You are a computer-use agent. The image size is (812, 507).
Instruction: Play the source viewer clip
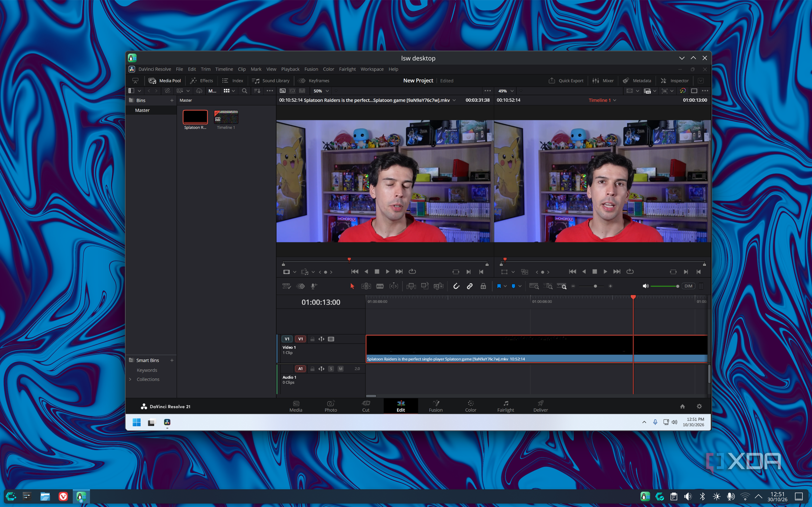coord(388,271)
